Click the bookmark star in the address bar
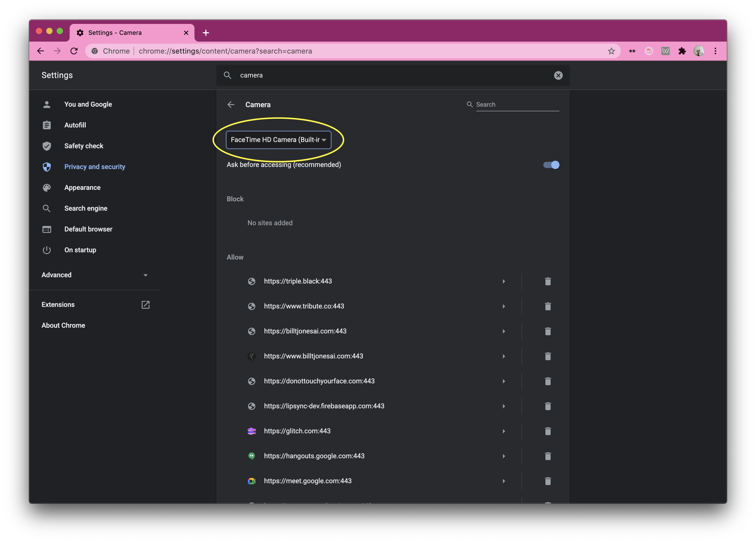 pos(611,51)
